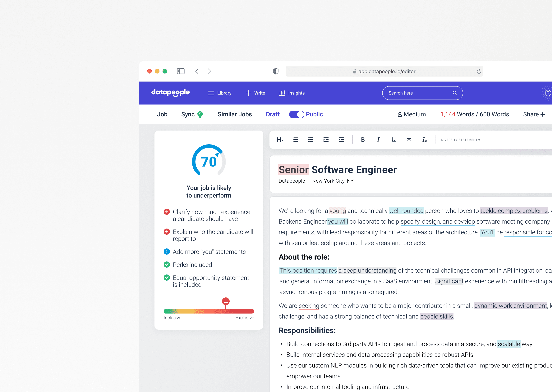Viewport: 552px width, 392px height.
Task: Expand the Diversity Statement dropdown
Action: pyautogui.click(x=461, y=140)
